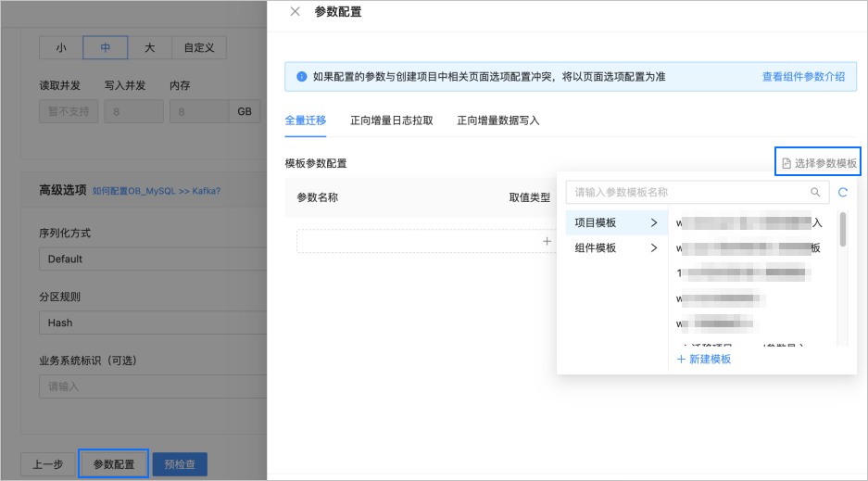Expand the 组件模板 submenu arrow
Viewport: 868px width, 481px height.
tap(654, 248)
